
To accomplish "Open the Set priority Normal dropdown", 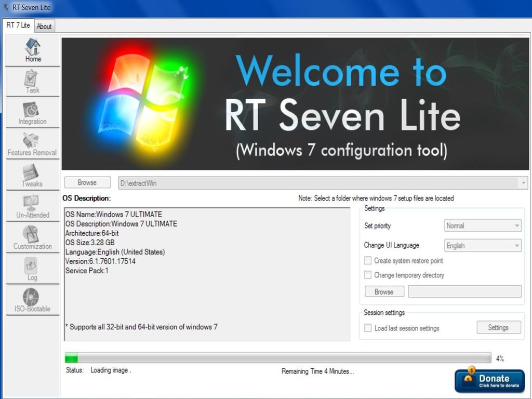I will (x=483, y=225).
